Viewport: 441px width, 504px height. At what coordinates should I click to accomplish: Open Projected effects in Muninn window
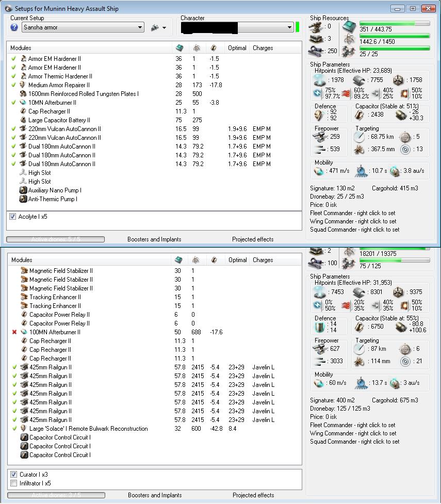tap(253, 239)
